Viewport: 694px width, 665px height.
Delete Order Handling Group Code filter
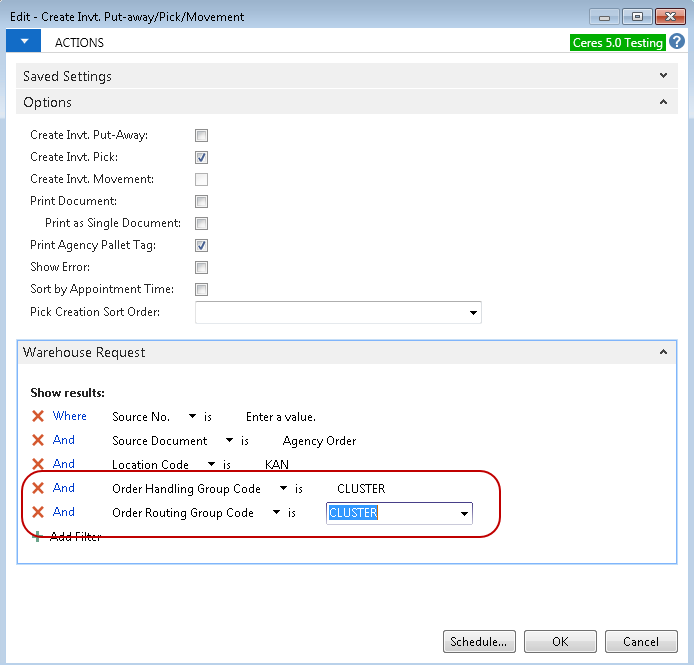tap(38, 488)
